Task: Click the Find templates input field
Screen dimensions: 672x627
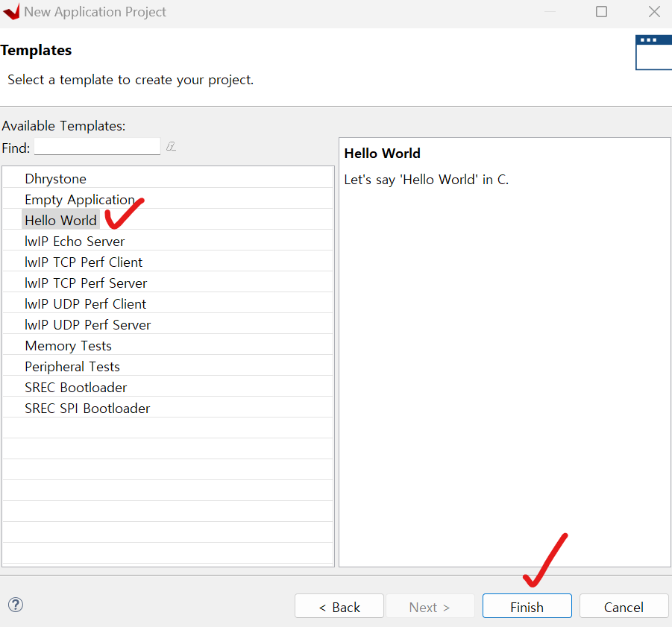Action: click(x=97, y=146)
